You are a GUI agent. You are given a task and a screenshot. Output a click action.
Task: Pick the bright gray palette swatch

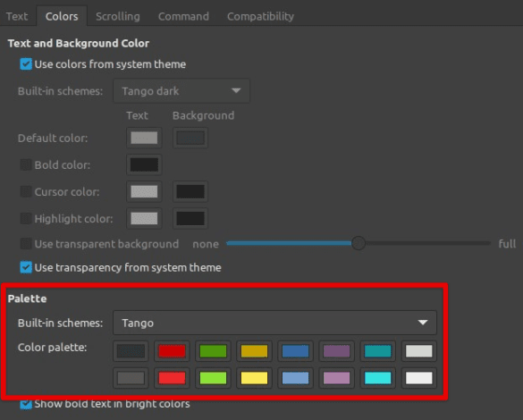tap(131, 378)
